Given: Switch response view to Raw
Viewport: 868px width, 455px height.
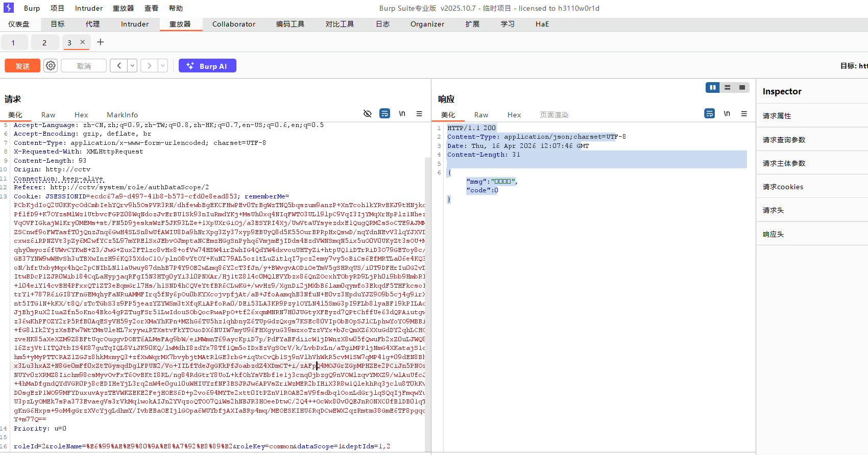Looking at the screenshot, I should click(481, 115).
